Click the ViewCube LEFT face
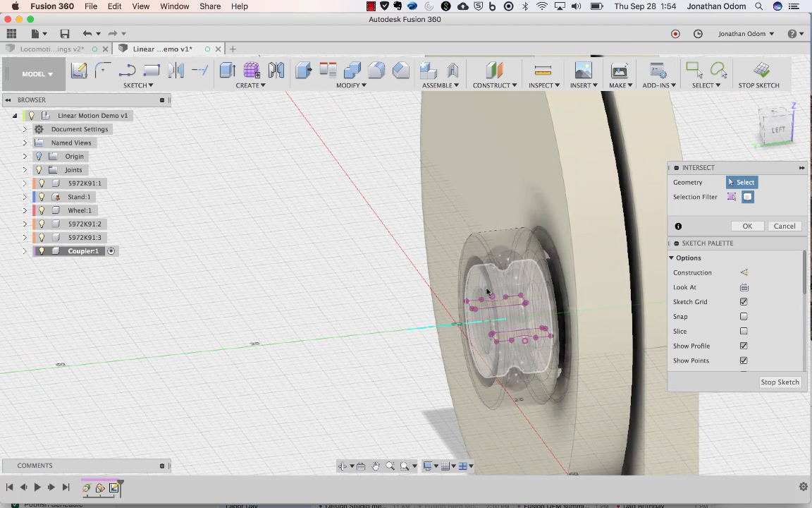The height and width of the screenshot is (508, 812). (777, 130)
